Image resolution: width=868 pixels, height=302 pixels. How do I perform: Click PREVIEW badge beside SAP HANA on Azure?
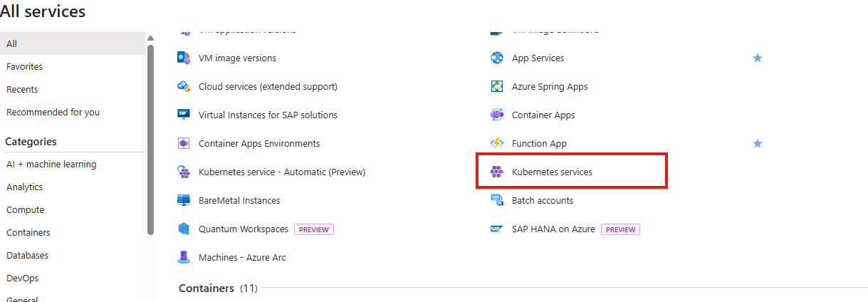tap(620, 229)
